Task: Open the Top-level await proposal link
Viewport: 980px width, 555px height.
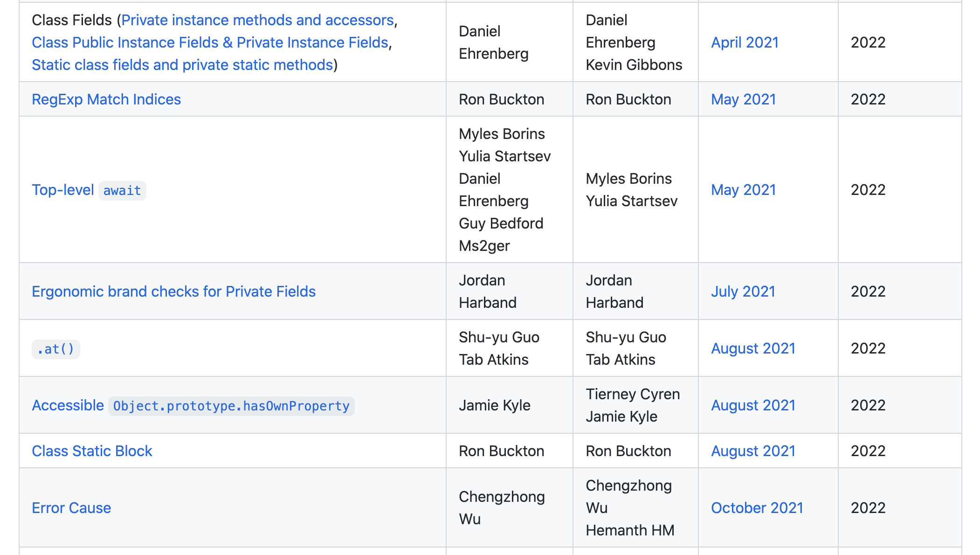Action: (63, 190)
